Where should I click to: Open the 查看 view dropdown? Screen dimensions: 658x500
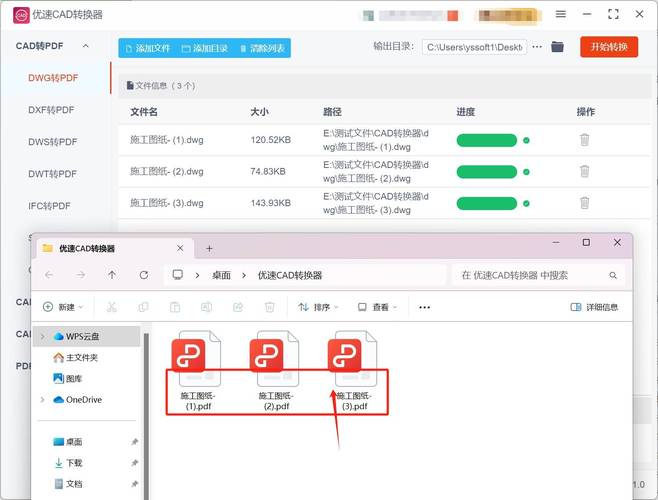click(x=377, y=307)
